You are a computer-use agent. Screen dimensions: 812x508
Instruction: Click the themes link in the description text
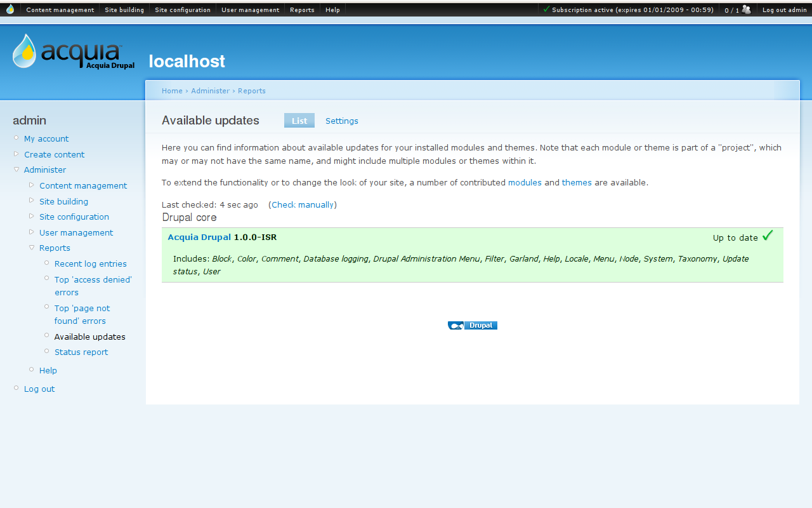[577, 182]
